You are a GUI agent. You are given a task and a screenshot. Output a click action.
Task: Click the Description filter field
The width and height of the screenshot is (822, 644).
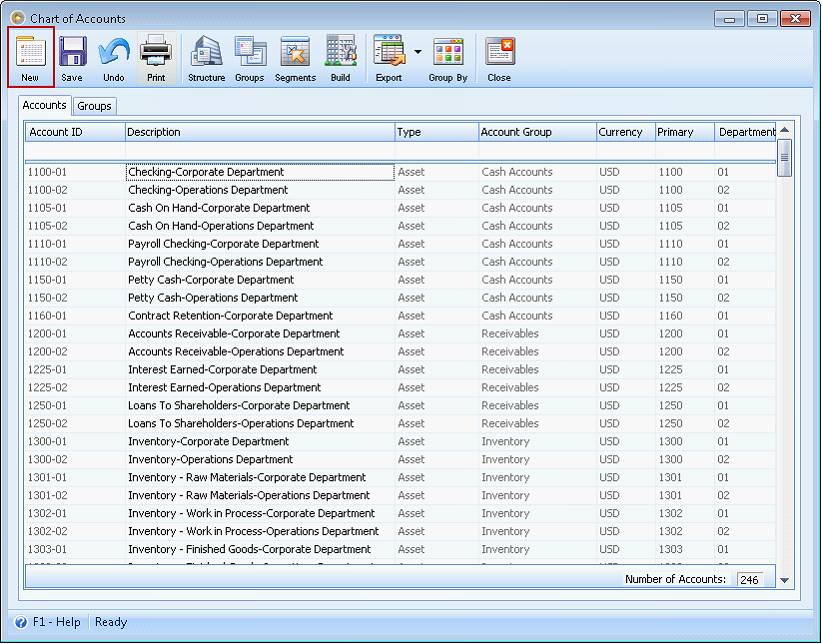coord(260,151)
